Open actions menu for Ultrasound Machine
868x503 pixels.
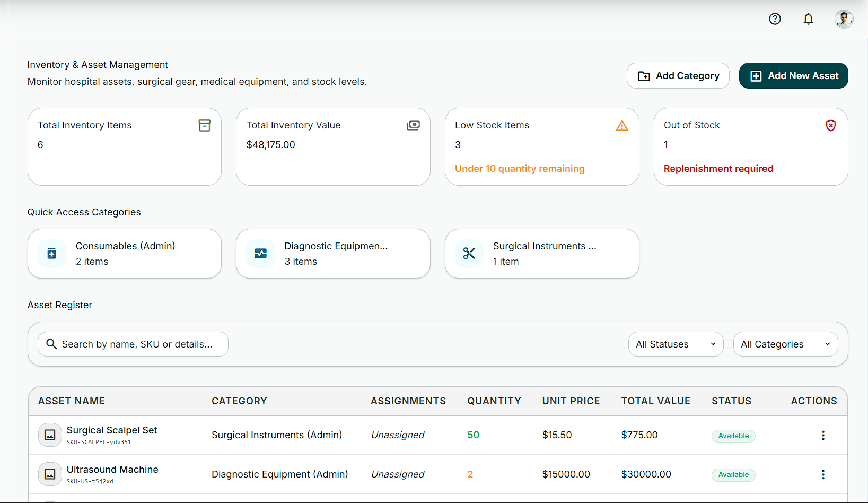tap(823, 474)
